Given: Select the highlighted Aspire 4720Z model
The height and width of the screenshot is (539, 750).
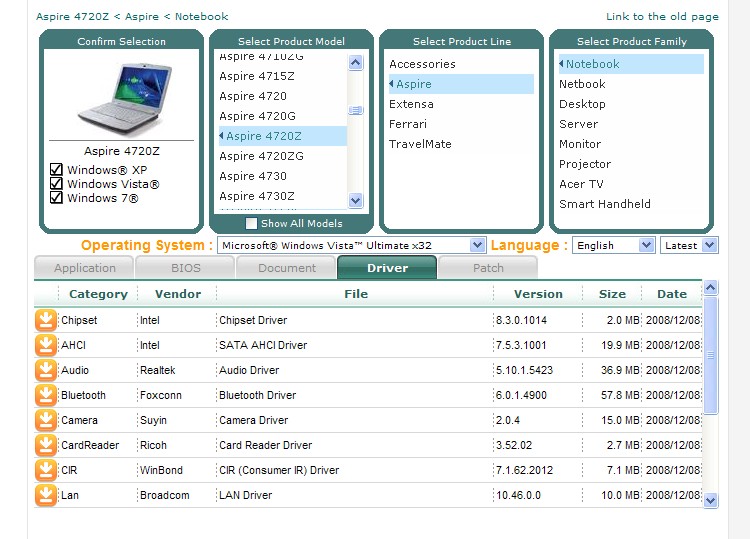Looking at the screenshot, I should (x=283, y=136).
